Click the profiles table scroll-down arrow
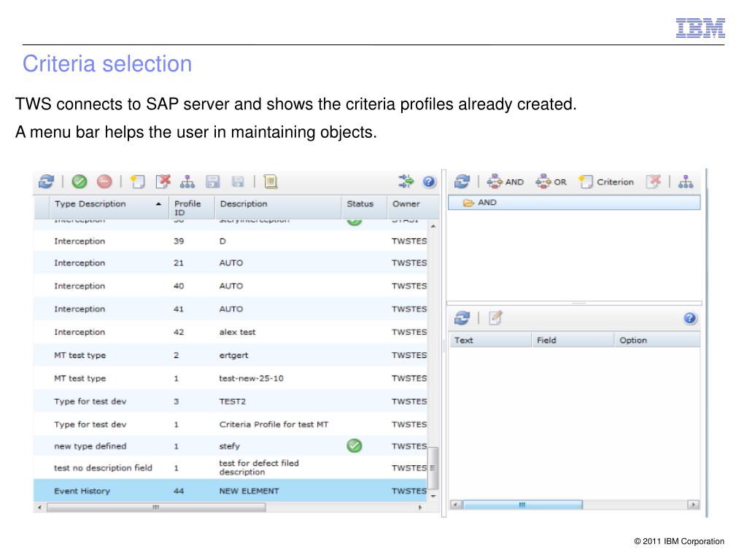 coord(433,496)
